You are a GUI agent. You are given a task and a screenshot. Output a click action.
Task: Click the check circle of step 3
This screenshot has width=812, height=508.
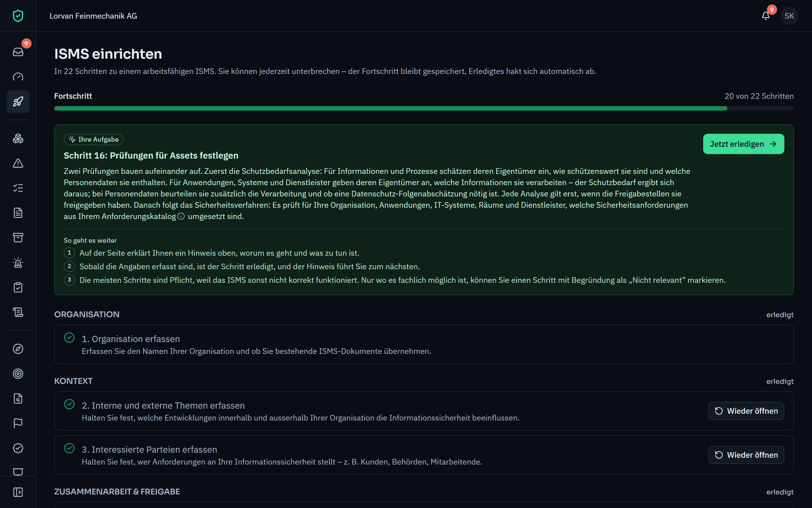click(69, 448)
